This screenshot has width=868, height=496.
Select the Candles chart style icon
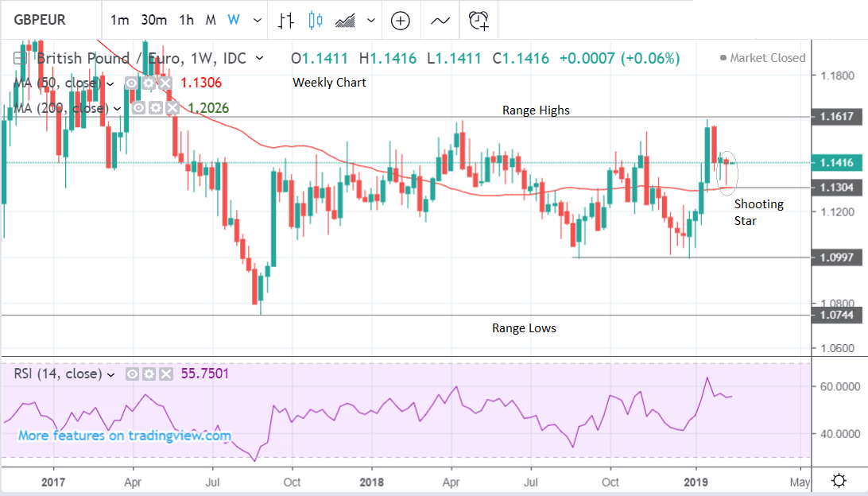[x=316, y=21]
